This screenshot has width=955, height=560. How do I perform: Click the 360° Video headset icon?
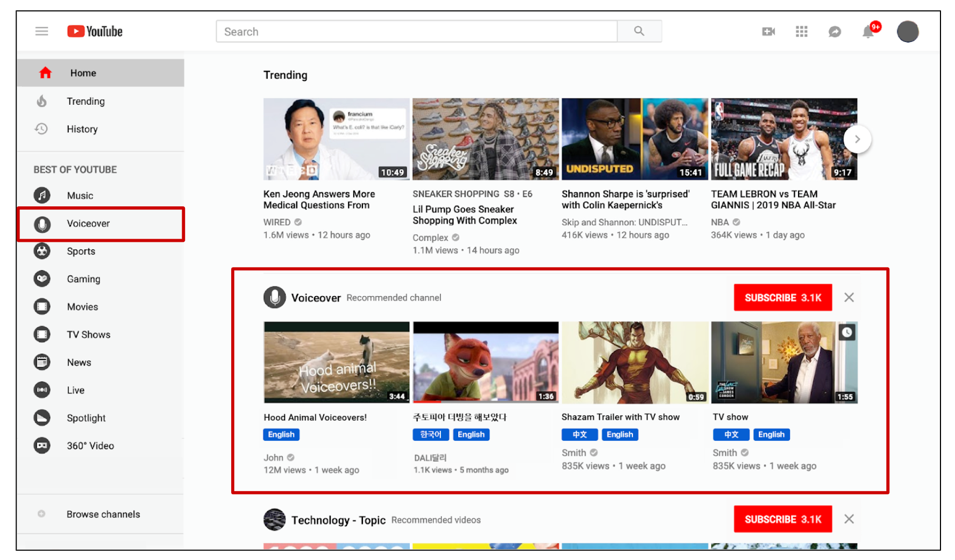42,446
